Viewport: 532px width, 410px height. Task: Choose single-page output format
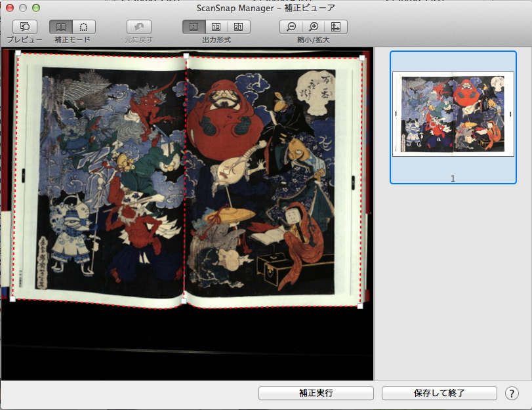[x=194, y=27]
